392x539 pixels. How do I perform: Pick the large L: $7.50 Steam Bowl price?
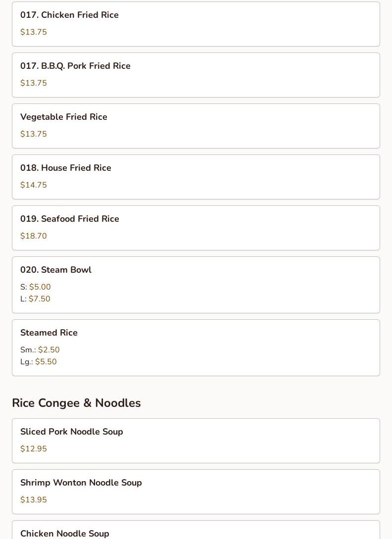coord(35,299)
